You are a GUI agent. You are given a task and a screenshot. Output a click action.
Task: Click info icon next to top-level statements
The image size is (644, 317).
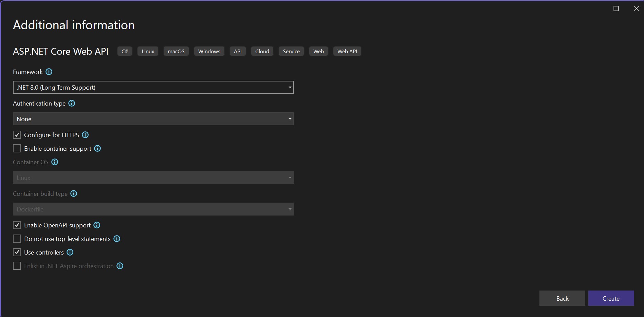(117, 239)
